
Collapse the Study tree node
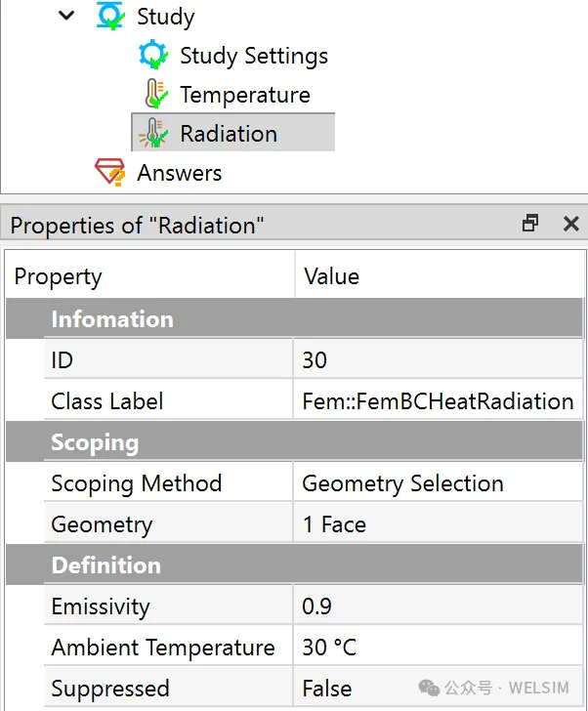tap(66, 17)
